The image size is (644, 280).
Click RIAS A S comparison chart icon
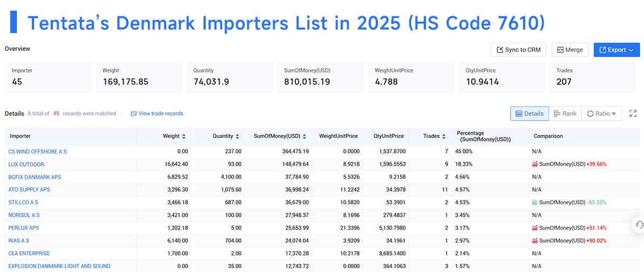pyautogui.click(x=535, y=241)
